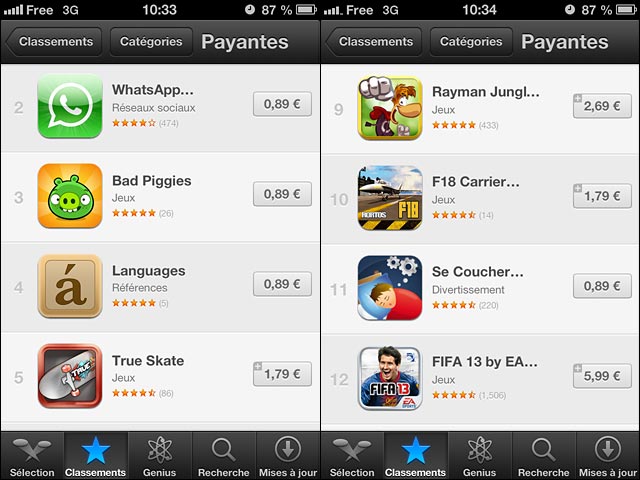Select the Languages app icon
The image size is (640, 480).
click(70, 286)
